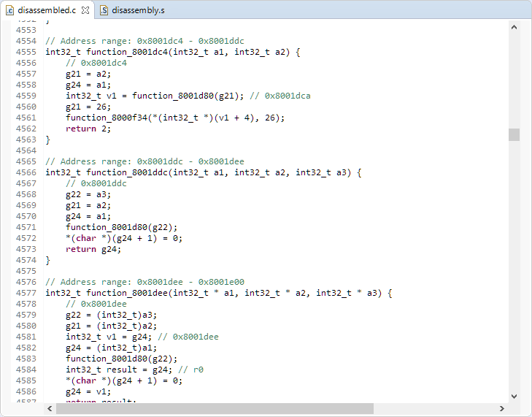Viewport: 532px width, 417px height.
Task: Click the function_8001ddc function name
Action: (127, 172)
